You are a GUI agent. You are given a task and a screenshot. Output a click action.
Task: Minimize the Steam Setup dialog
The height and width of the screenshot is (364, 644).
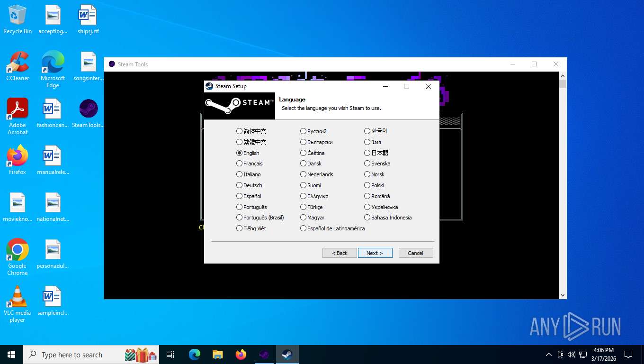tap(385, 86)
